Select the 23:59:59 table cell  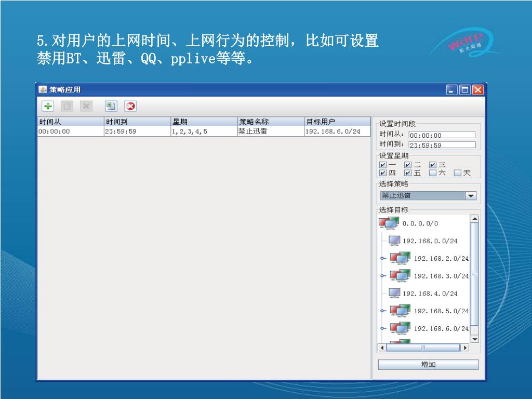tap(137, 131)
